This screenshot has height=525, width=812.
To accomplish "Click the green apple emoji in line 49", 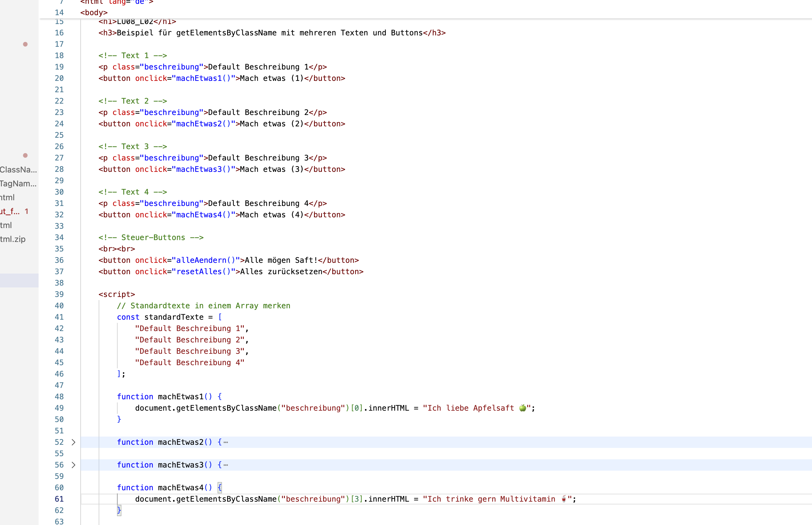I will point(522,408).
